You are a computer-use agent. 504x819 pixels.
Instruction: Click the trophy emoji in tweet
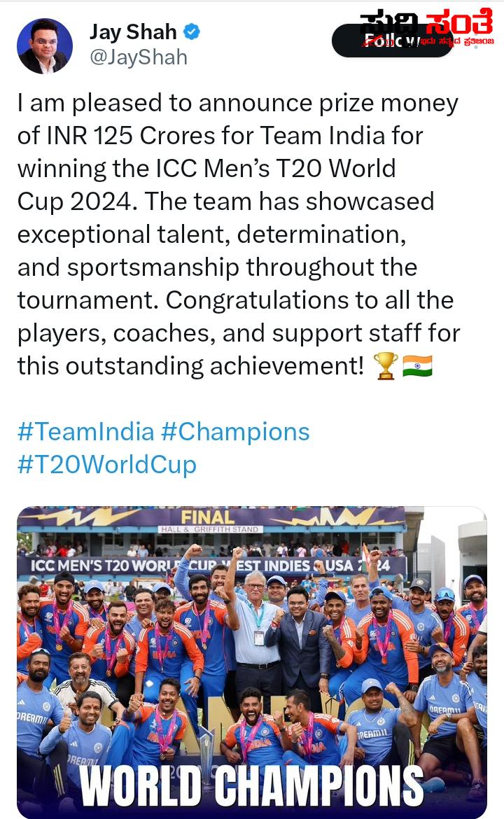386,365
